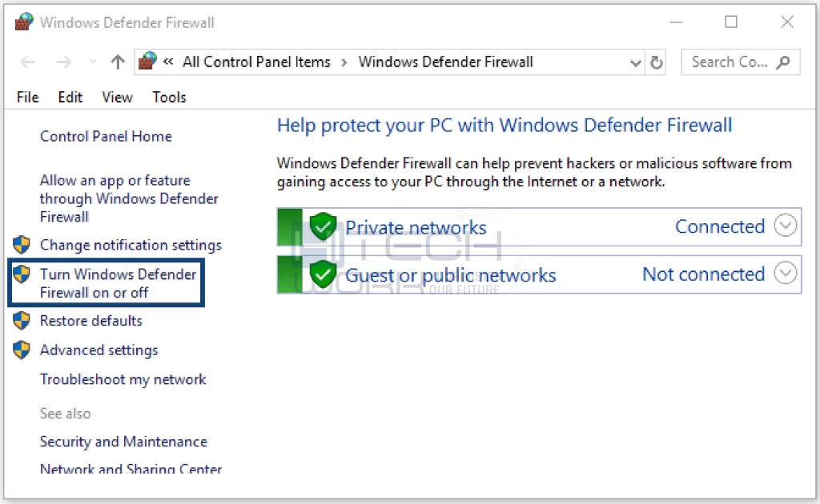Screen dimensions: 820x504
Task: Refresh the Windows Defender Firewall page
Action: (x=657, y=62)
